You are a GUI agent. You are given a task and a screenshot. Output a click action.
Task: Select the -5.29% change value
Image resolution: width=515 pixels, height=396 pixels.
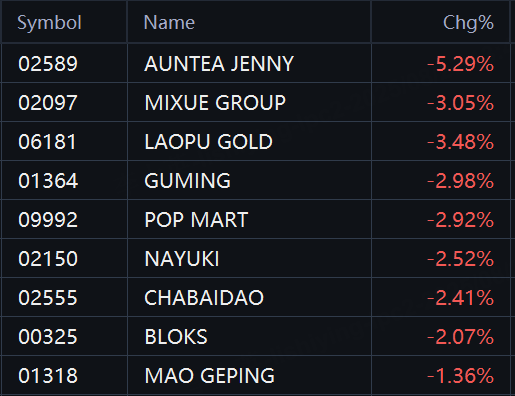coord(460,63)
